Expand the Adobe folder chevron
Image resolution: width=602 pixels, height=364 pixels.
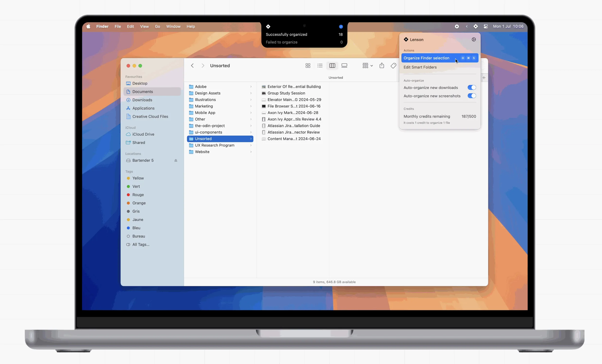[251, 87]
